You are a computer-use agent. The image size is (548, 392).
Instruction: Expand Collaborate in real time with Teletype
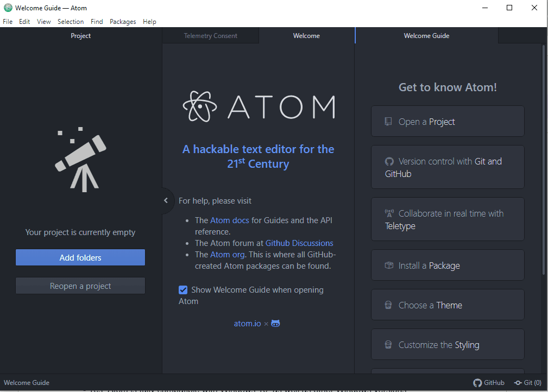point(448,219)
